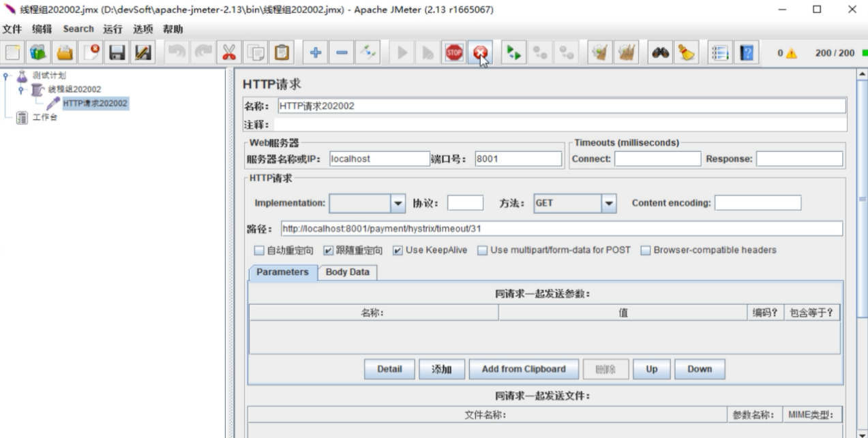Image resolution: width=868 pixels, height=438 pixels.
Task: Collapse the 测试计划 tree node handle
Action: click(x=6, y=76)
